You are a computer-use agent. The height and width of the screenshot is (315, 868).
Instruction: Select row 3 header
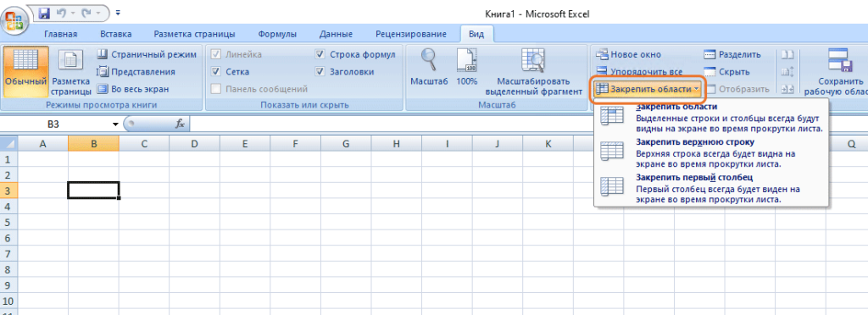pyautogui.click(x=8, y=191)
